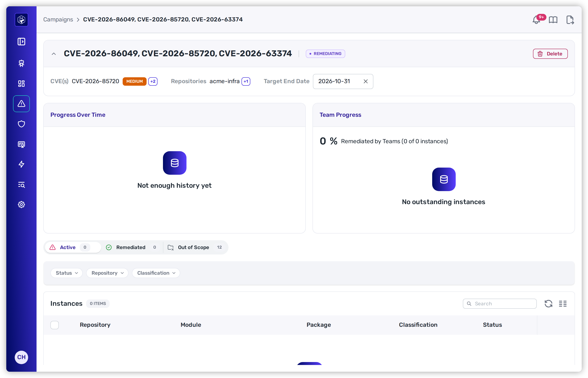This screenshot has width=588, height=378.
Task: Open the shield sidebar icon
Action: pyautogui.click(x=21, y=124)
